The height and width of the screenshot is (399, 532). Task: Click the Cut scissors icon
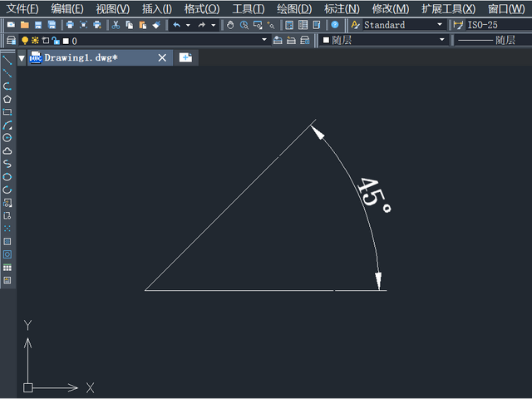(x=116, y=25)
